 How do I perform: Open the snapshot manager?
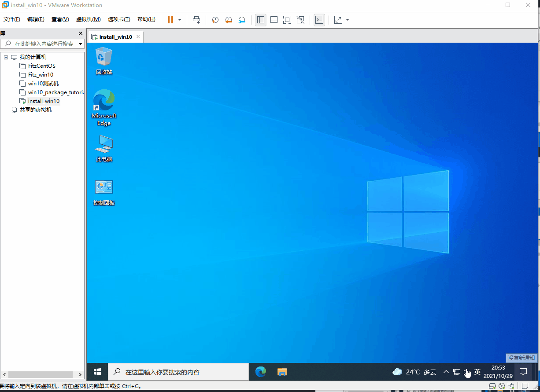click(x=242, y=20)
